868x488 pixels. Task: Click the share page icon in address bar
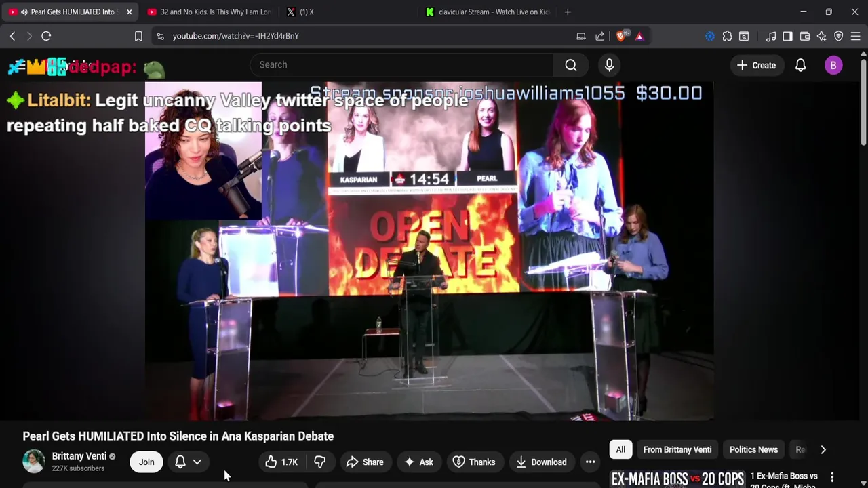pyautogui.click(x=600, y=36)
